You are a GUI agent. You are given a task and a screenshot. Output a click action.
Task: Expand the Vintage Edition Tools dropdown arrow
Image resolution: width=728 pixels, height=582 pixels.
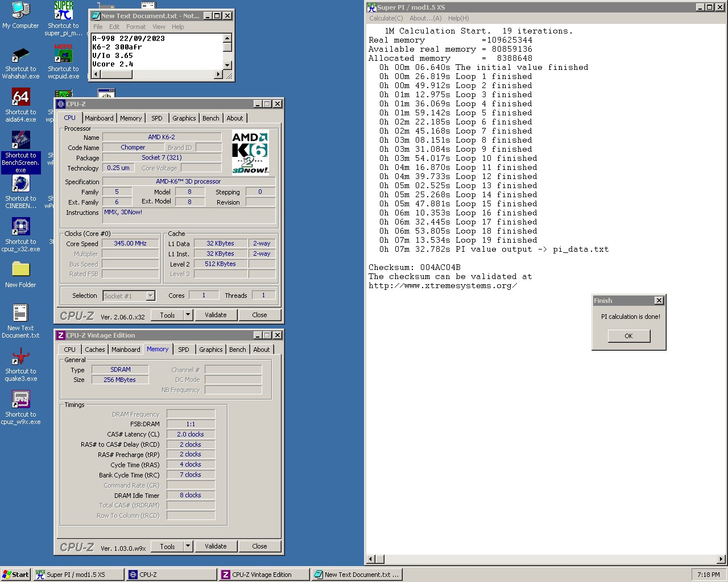[188, 546]
